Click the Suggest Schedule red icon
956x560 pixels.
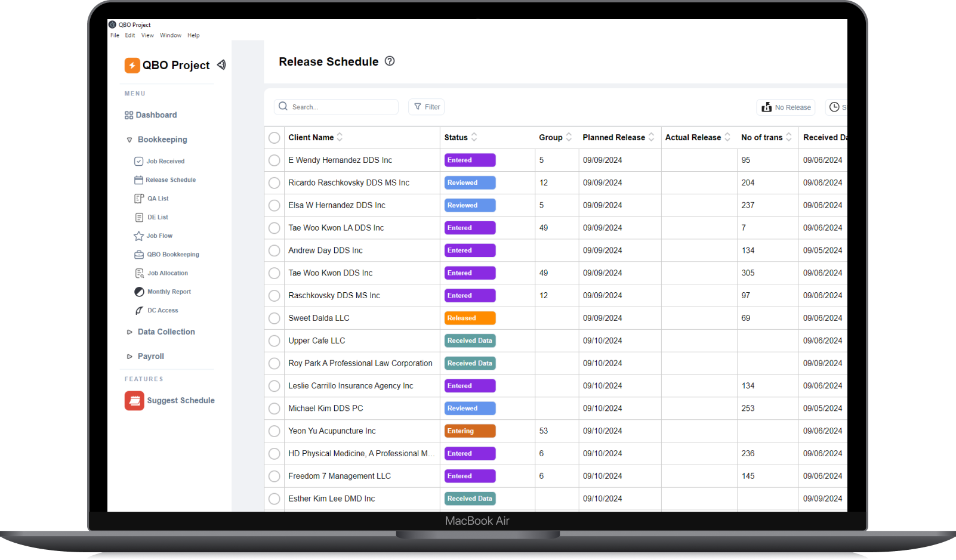pyautogui.click(x=134, y=401)
